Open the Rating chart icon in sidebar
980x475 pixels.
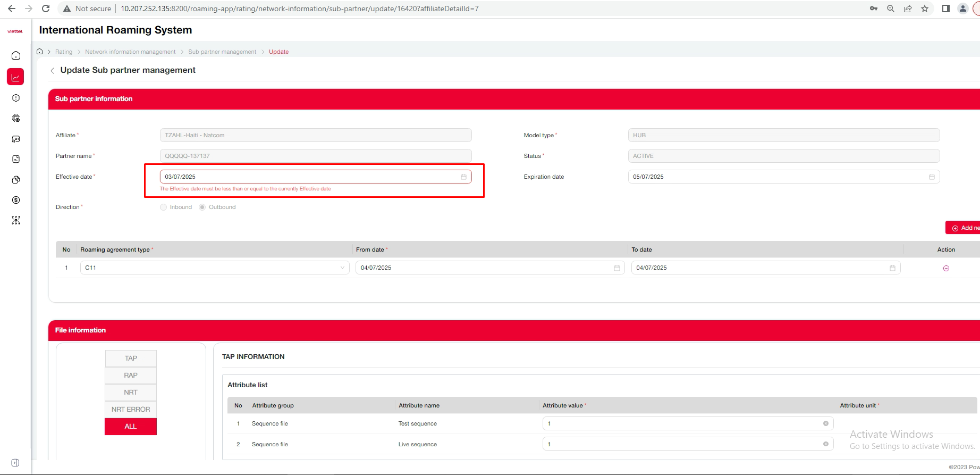(x=15, y=77)
